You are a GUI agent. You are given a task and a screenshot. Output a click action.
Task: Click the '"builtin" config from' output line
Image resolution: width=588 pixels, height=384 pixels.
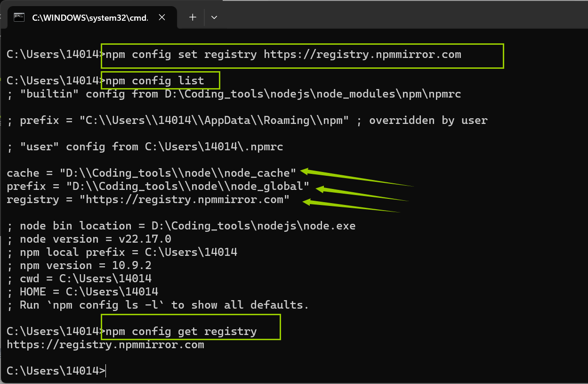tap(234, 94)
